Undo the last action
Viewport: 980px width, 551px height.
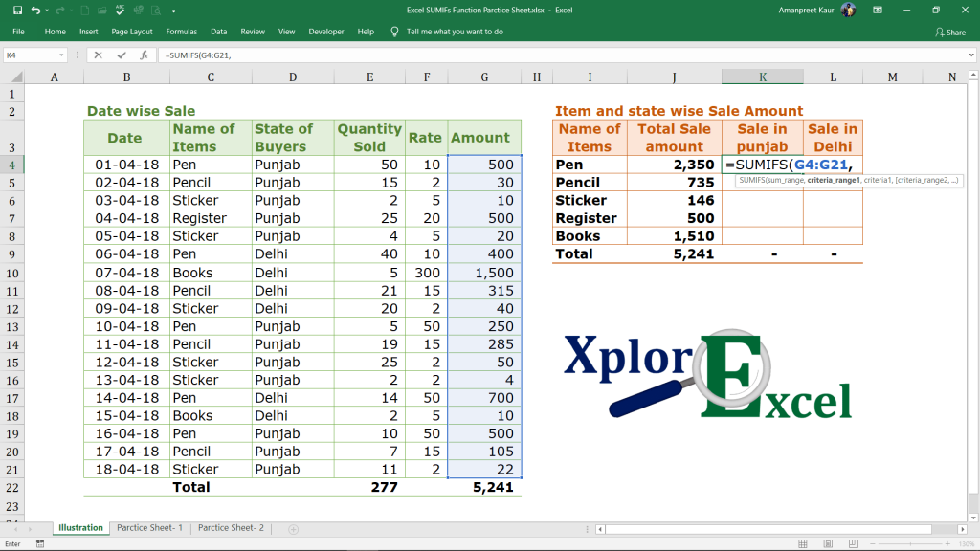pyautogui.click(x=35, y=11)
